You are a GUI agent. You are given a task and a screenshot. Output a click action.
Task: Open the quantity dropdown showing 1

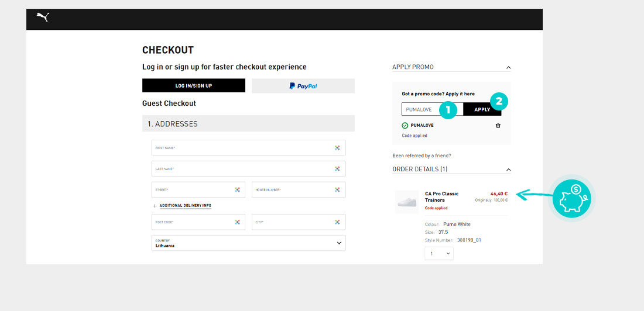[x=439, y=254]
